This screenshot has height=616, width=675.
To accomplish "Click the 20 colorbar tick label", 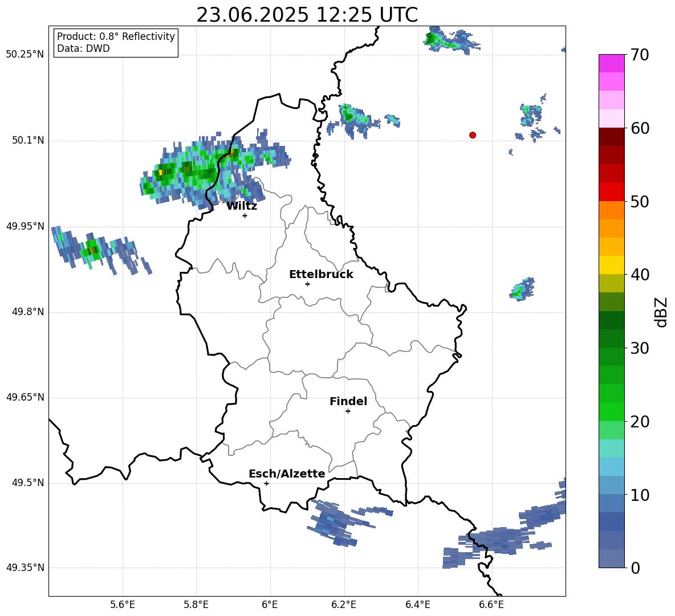I will pyautogui.click(x=639, y=422).
